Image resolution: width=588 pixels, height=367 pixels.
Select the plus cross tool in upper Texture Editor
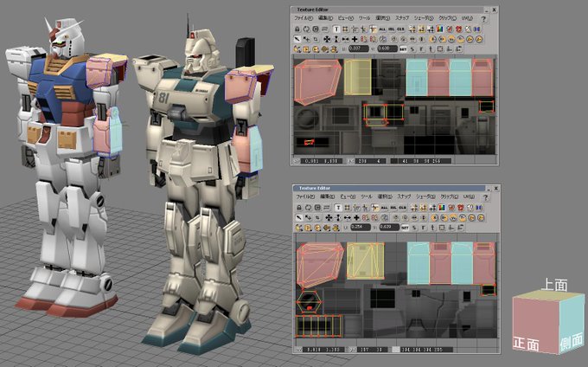[x=355, y=39]
